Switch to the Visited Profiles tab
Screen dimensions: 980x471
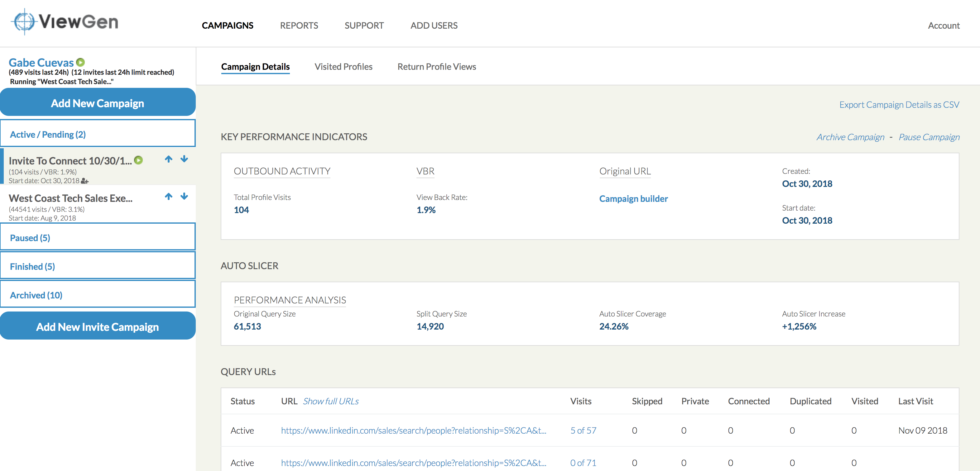[343, 67]
